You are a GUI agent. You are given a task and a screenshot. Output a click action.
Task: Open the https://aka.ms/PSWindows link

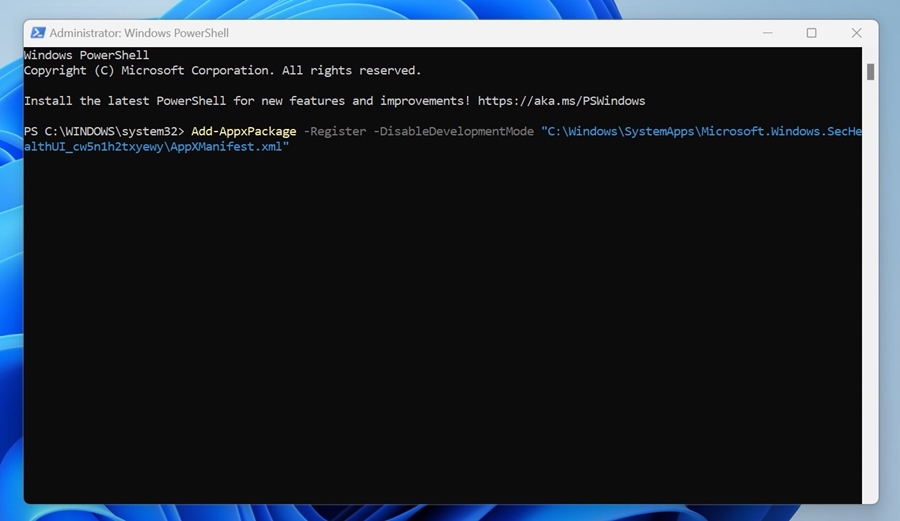click(x=561, y=101)
